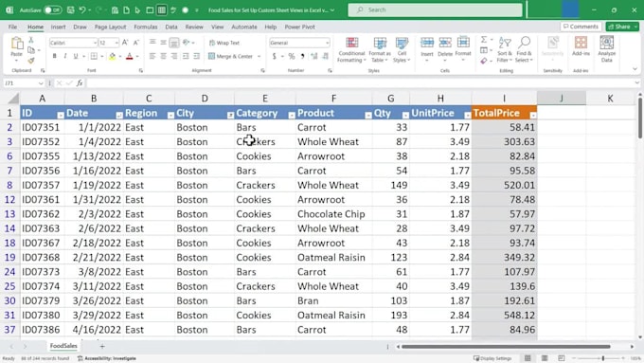This screenshot has height=363, width=644.
Task: Click the Orientation icon
Action: tap(187, 43)
